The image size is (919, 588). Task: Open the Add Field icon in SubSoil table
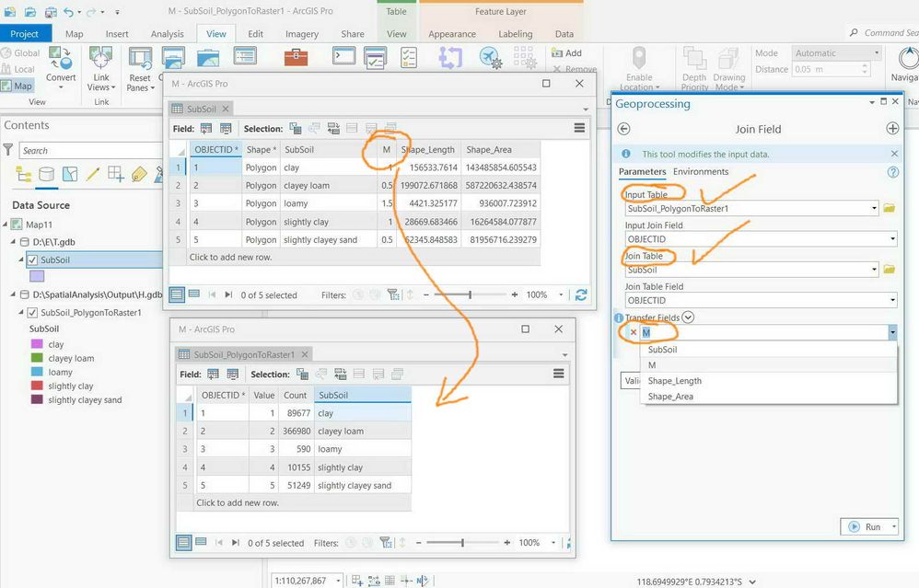[206, 128]
